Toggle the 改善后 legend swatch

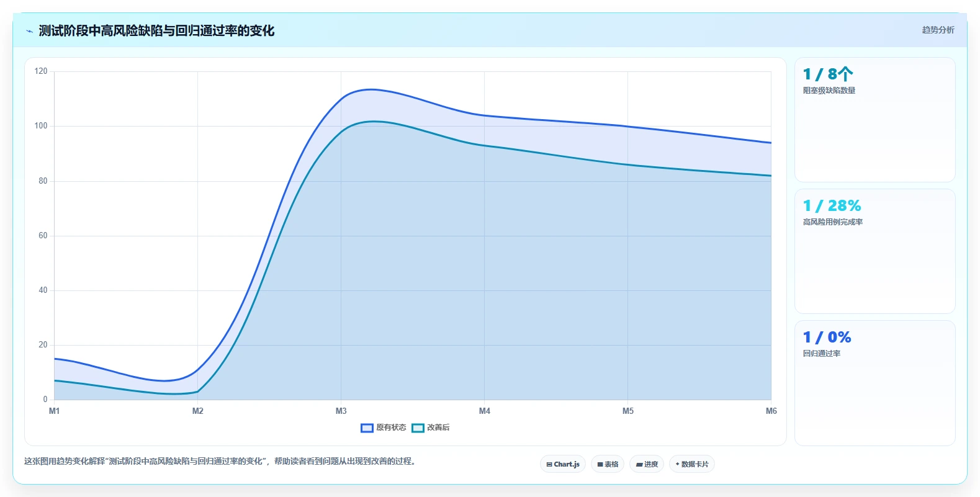[x=418, y=428]
